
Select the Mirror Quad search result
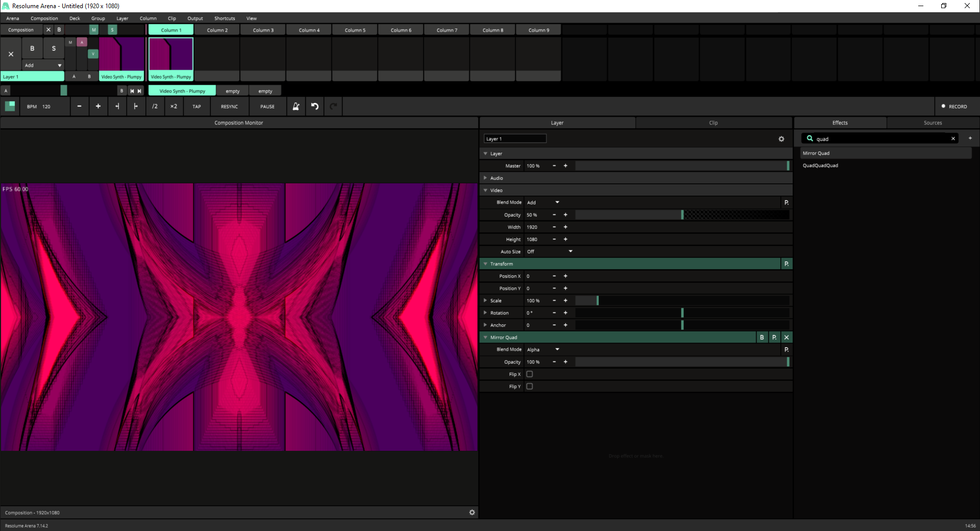(816, 153)
